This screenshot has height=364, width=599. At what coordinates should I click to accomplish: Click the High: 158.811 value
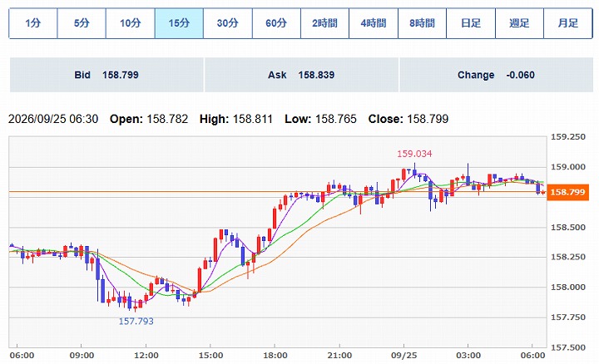pos(236,119)
